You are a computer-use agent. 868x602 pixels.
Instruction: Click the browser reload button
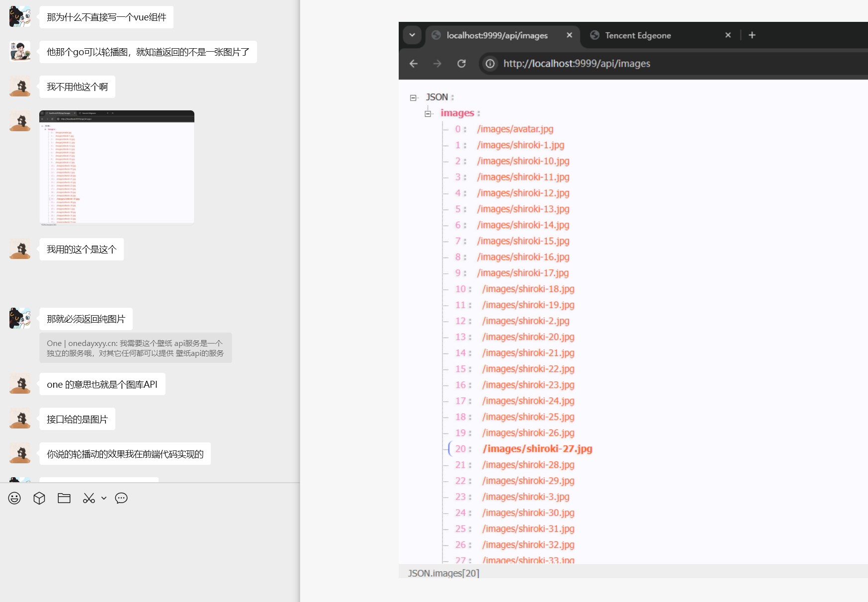coord(461,64)
